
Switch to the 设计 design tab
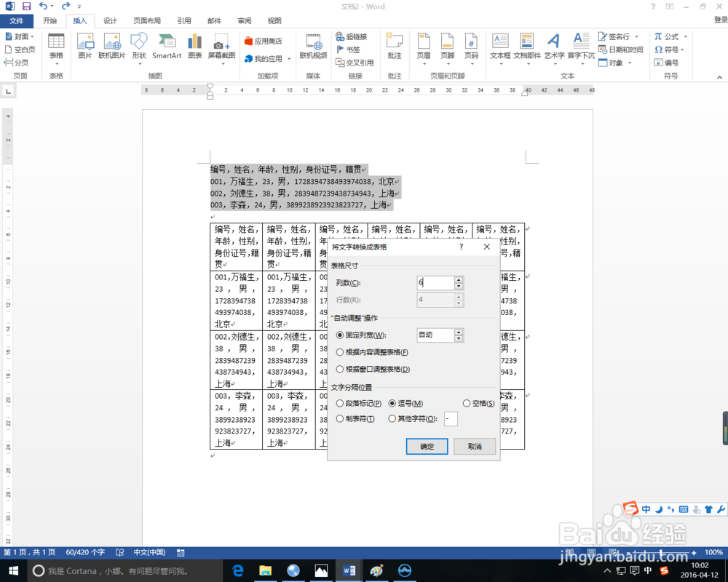coord(110,20)
